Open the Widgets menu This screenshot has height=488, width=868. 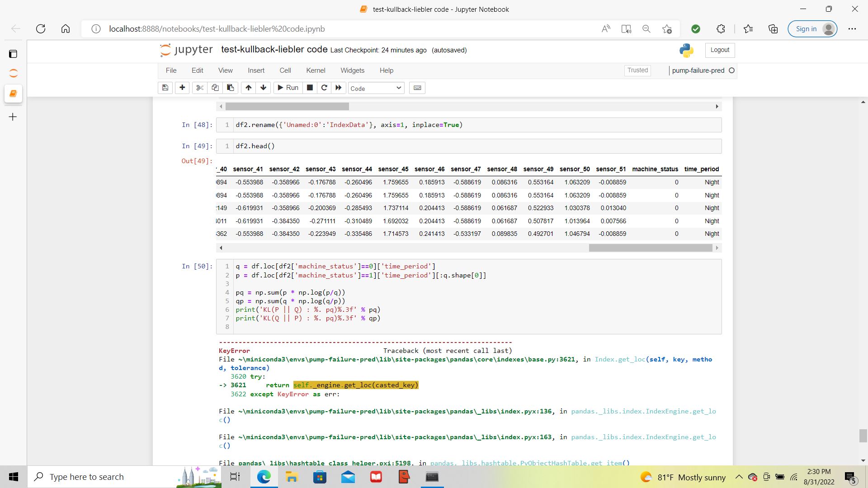352,70
